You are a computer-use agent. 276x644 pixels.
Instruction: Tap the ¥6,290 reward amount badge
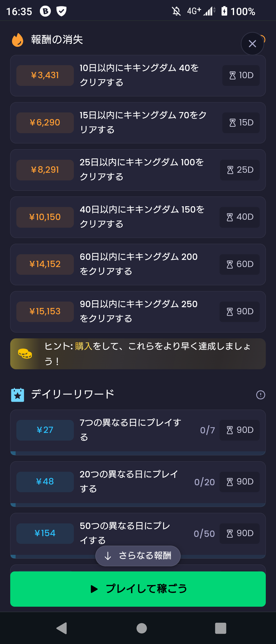(45, 123)
